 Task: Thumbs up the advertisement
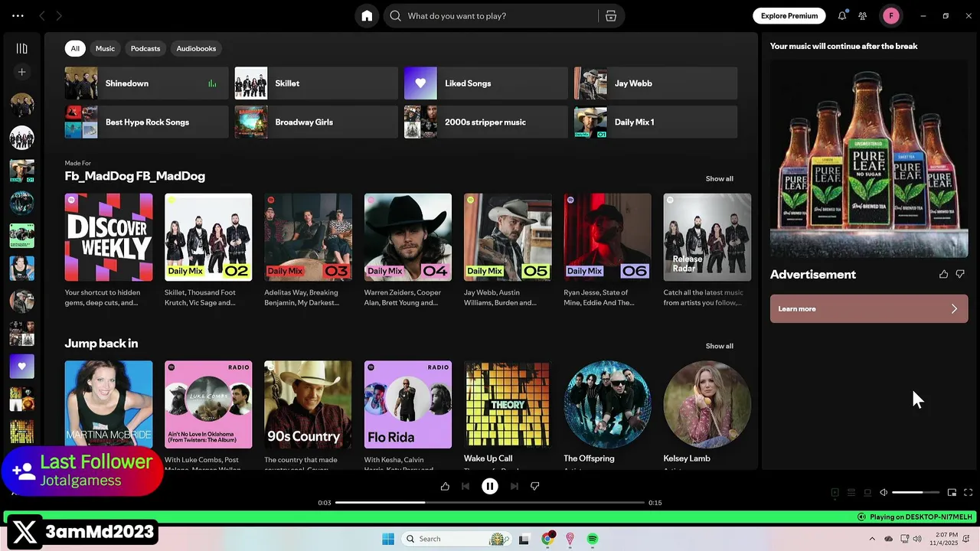943,274
